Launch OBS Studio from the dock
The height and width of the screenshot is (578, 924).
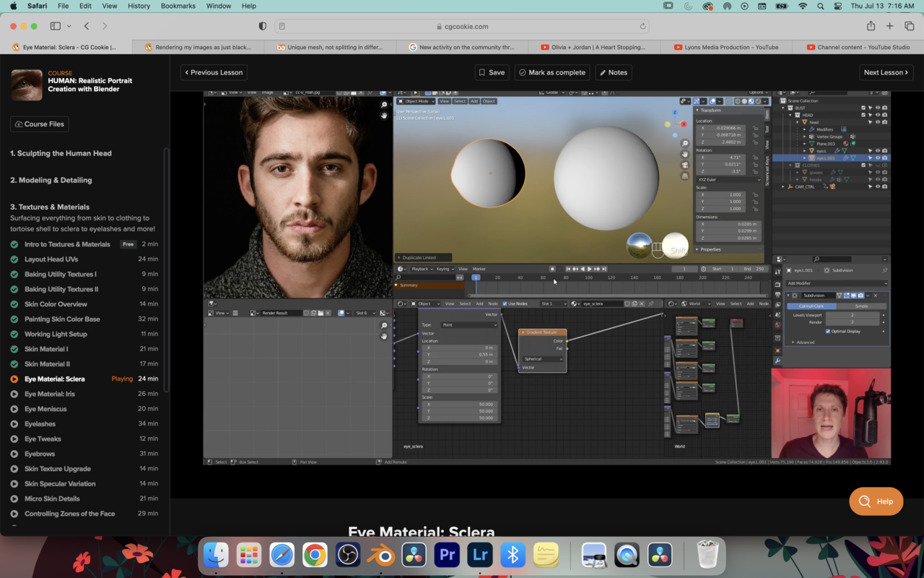point(348,555)
